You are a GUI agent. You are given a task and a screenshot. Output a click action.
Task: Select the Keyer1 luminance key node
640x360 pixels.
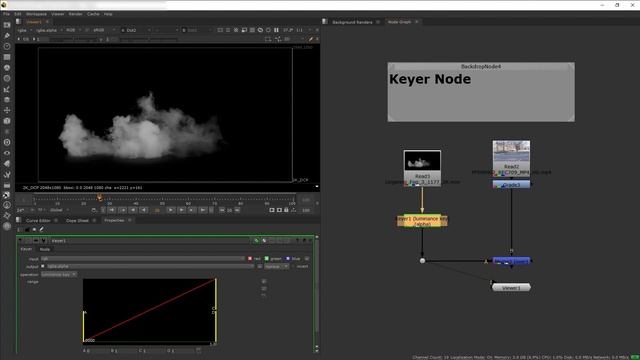pyautogui.click(x=422, y=221)
